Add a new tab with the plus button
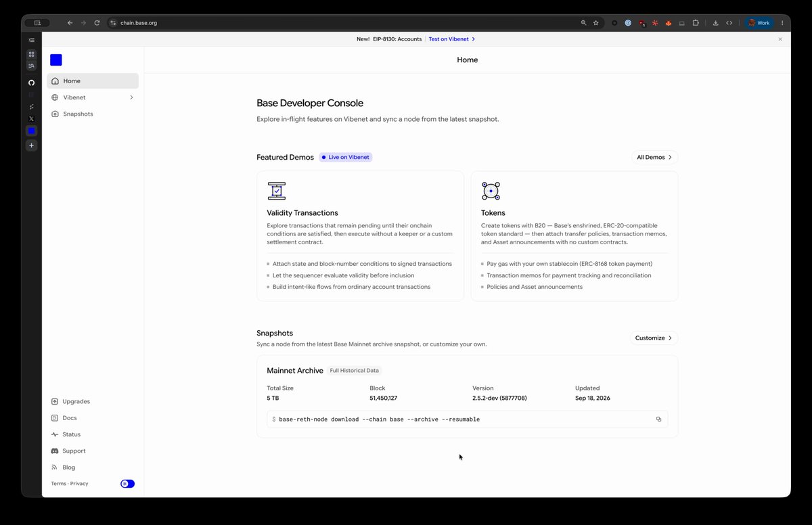 pos(31,145)
